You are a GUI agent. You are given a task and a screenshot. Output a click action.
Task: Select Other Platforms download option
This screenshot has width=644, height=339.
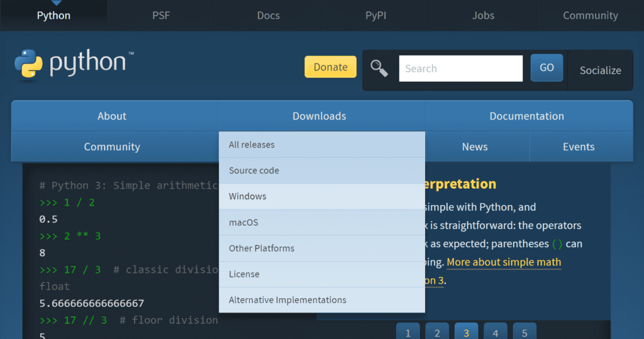tap(321, 248)
